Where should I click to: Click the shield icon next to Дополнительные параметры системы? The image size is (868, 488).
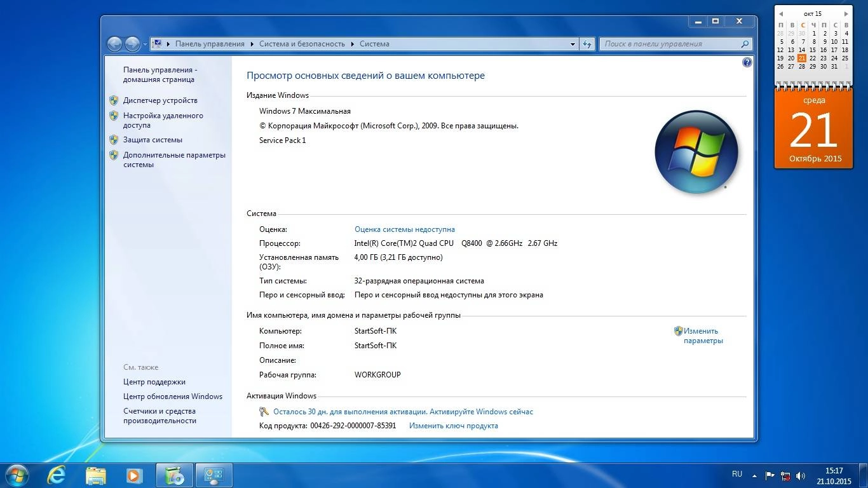coord(114,155)
